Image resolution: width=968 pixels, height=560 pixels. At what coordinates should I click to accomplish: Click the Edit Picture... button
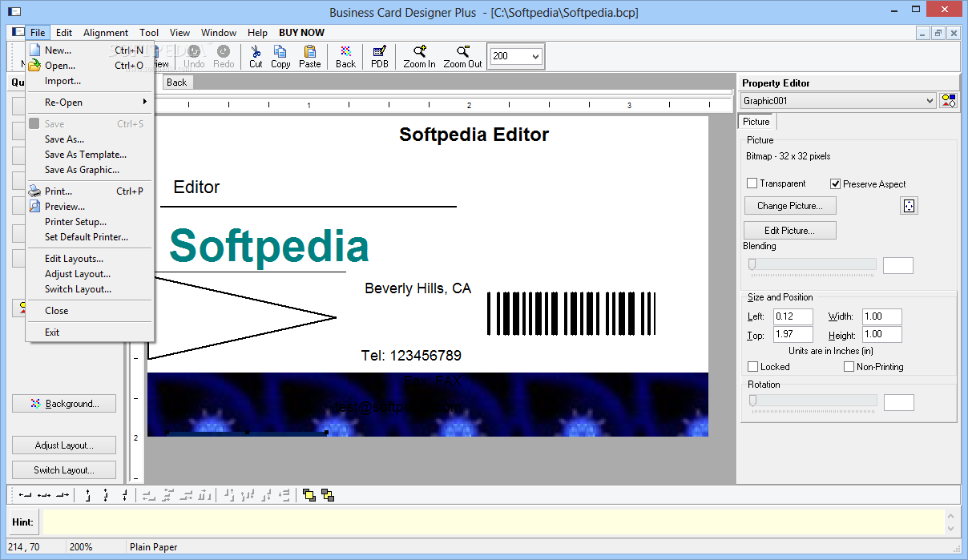(790, 231)
